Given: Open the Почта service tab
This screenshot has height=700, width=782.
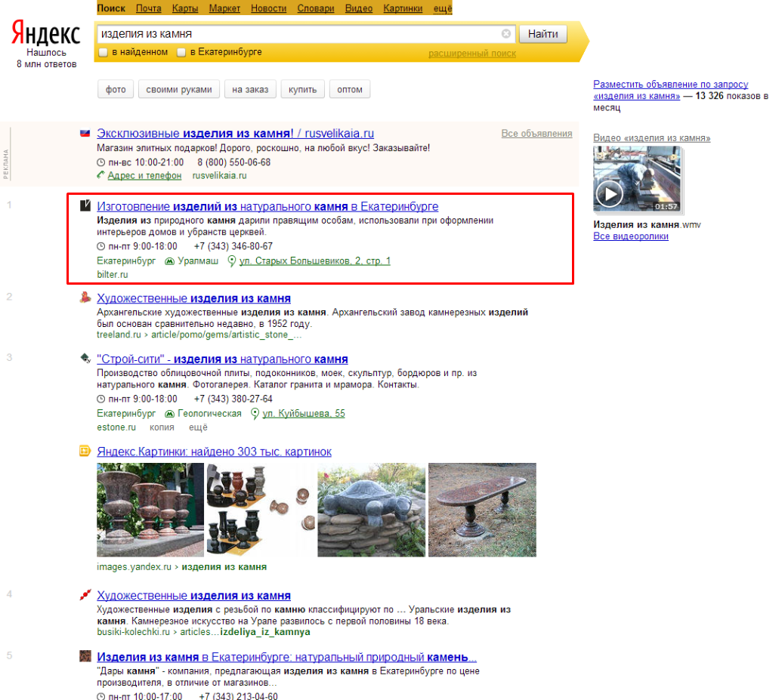Looking at the screenshot, I should (149, 8).
